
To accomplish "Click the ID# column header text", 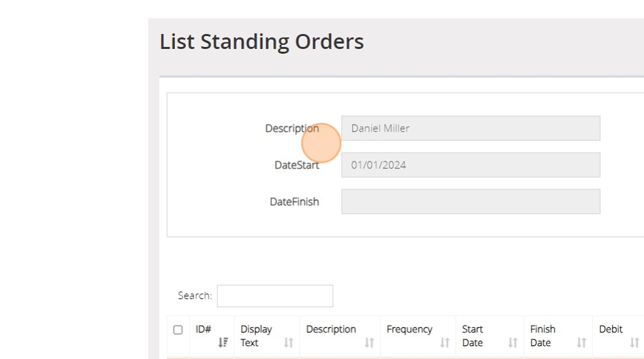I will [203, 329].
